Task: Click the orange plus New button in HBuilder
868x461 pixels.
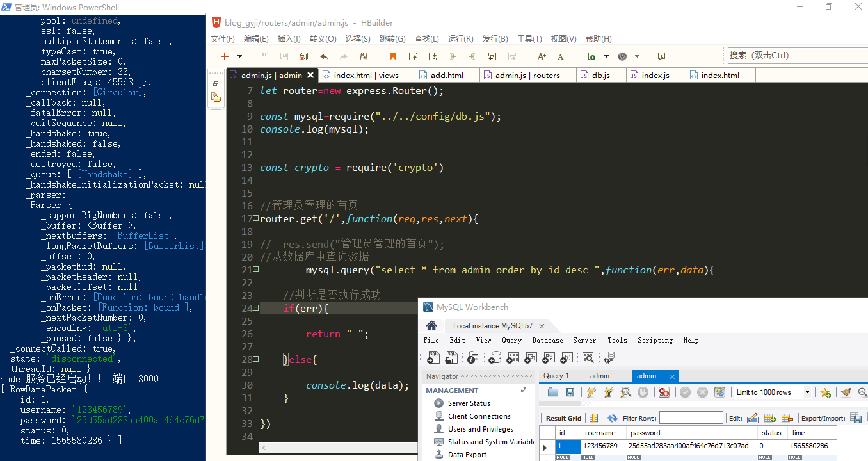Action: (225, 56)
